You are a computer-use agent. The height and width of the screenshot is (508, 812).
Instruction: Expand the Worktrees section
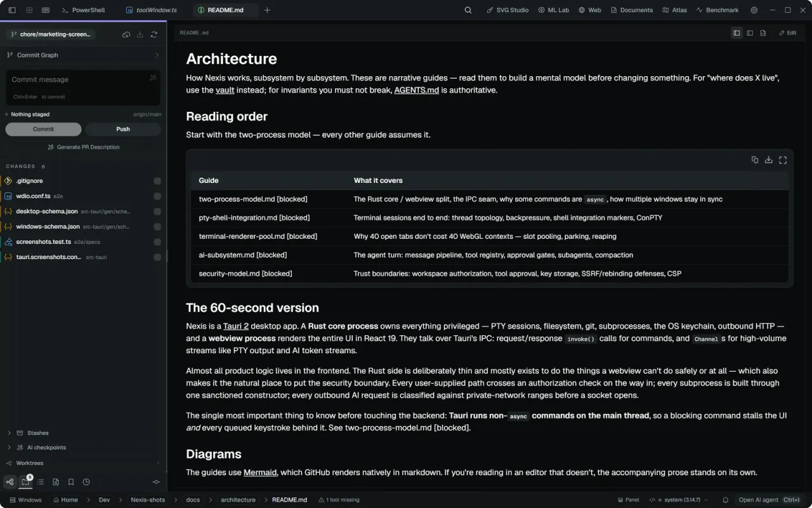pos(83,464)
